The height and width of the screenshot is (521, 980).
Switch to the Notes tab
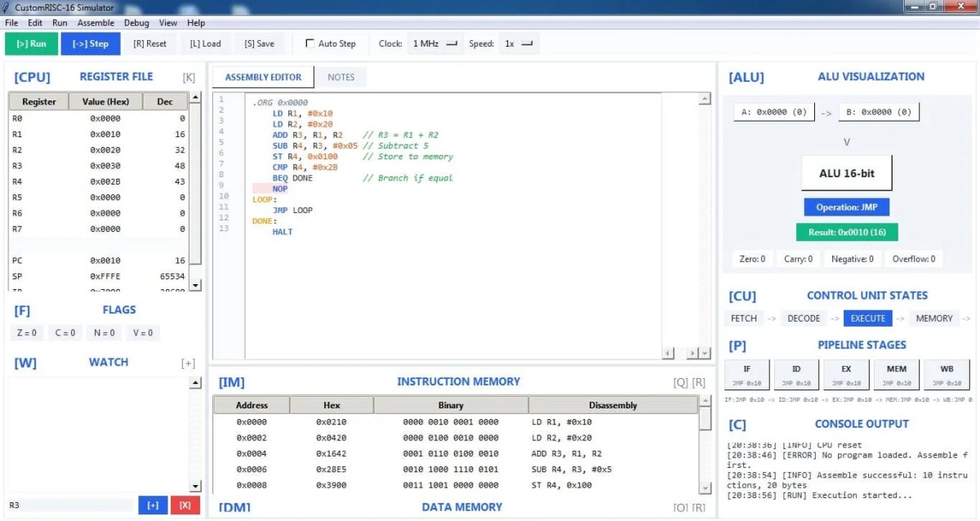coord(341,78)
